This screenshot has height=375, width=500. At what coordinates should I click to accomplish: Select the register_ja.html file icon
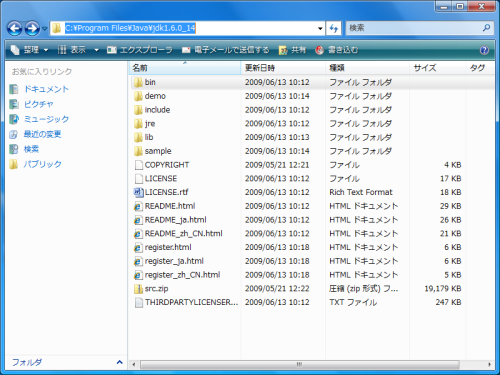[138, 261]
